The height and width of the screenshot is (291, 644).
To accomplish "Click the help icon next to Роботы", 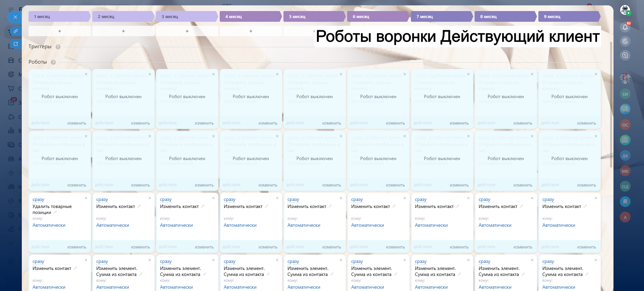I will (x=53, y=62).
